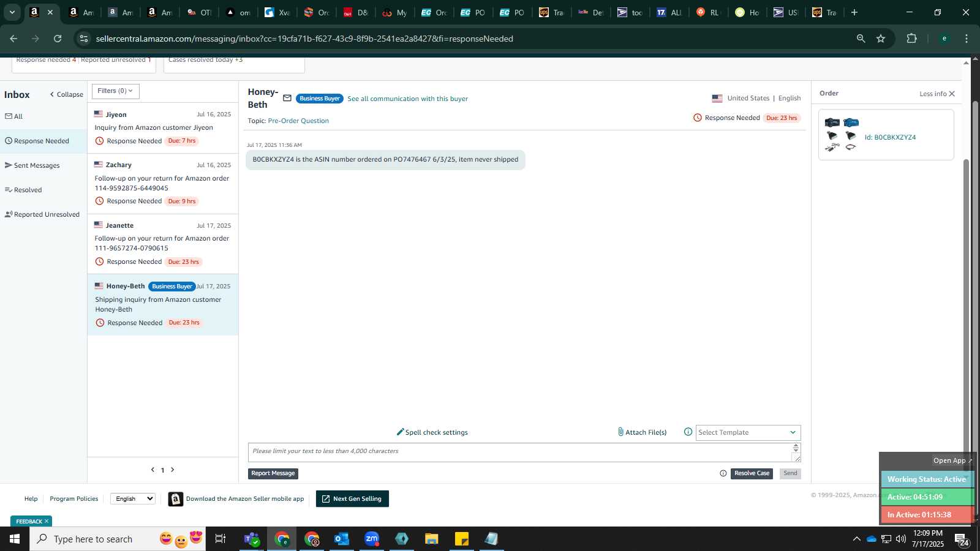
Task: Click the info icon beside Resolve Case
Action: coord(723,473)
